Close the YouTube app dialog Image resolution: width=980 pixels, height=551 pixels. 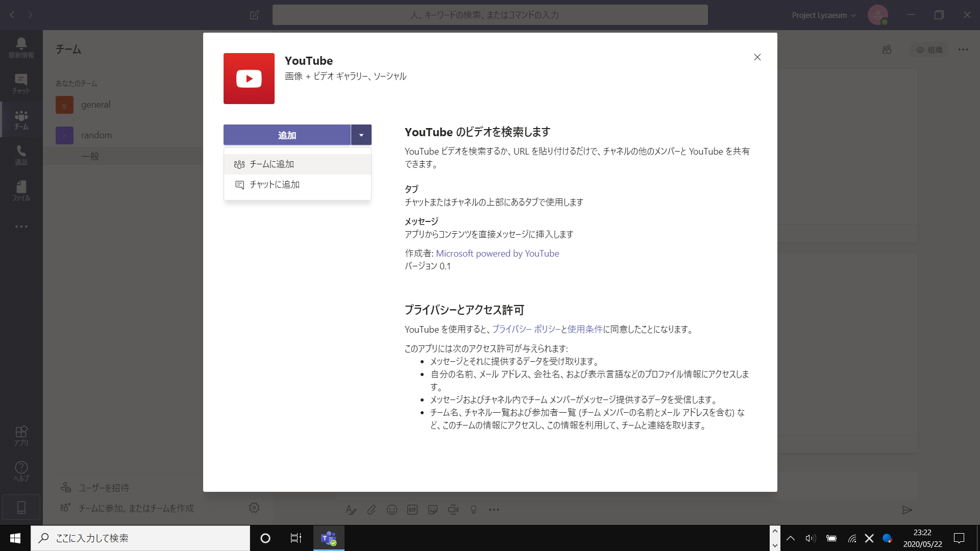coord(757,57)
